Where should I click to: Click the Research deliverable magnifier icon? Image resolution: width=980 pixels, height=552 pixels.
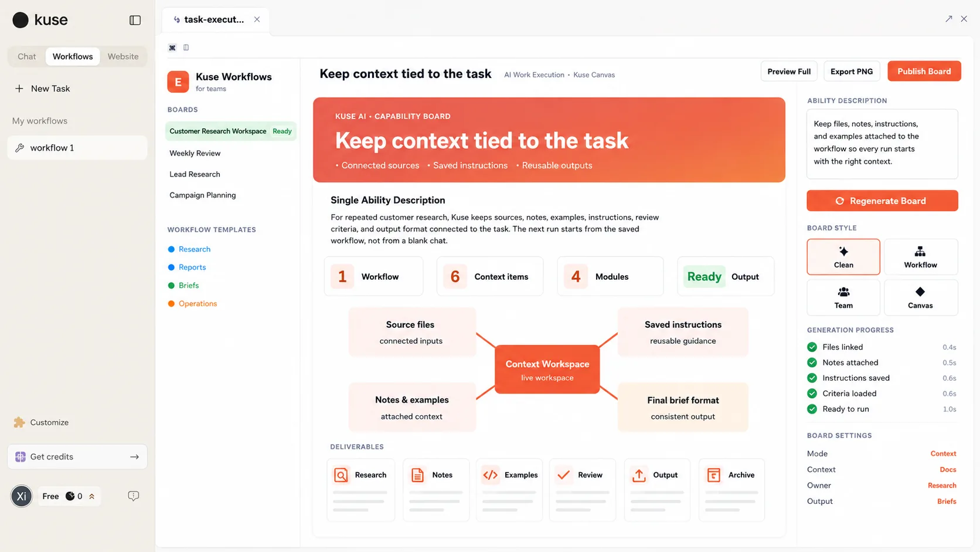pos(341,475)
